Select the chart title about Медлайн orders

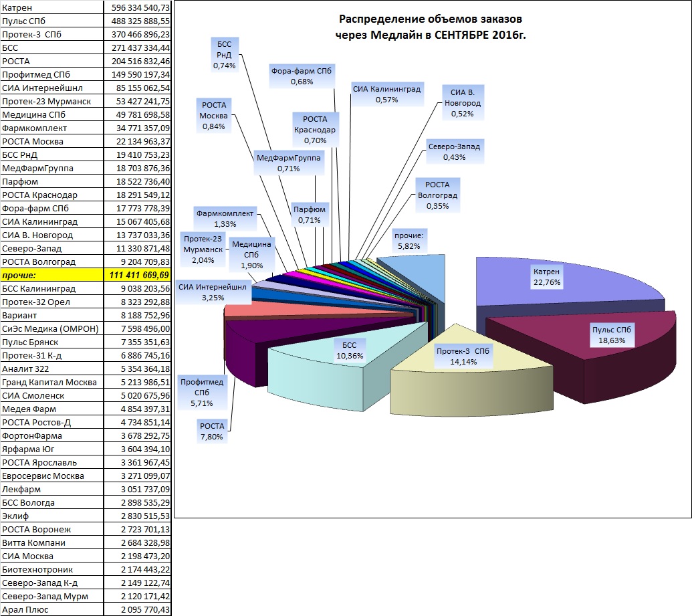click(x=430, y=27)
